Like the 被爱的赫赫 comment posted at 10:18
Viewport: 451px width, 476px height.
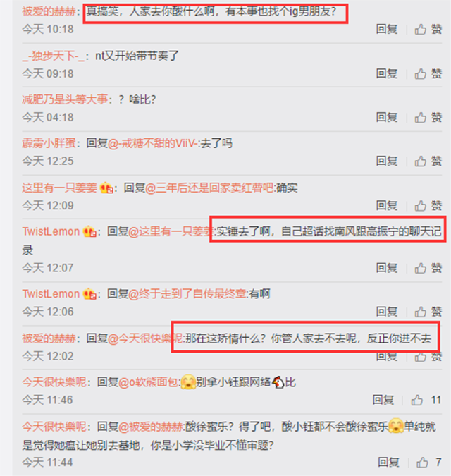[x=428, y=30]
